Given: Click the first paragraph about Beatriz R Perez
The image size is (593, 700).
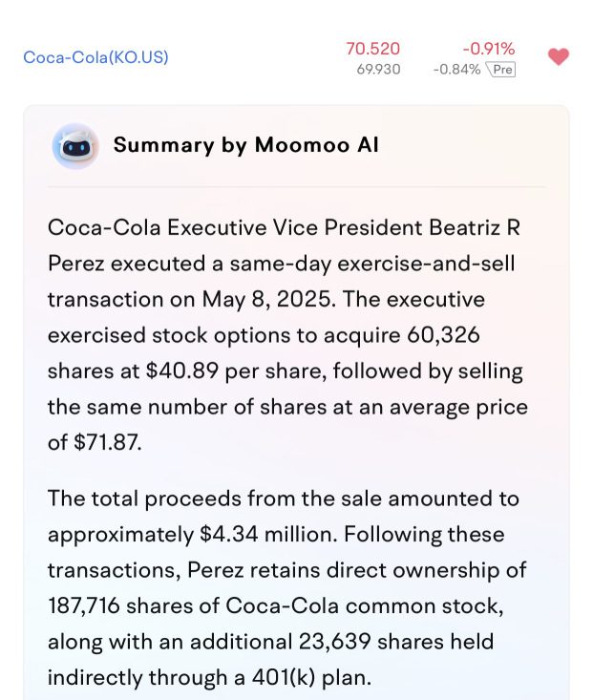Looking at the screenshot, I should point(288,335).
